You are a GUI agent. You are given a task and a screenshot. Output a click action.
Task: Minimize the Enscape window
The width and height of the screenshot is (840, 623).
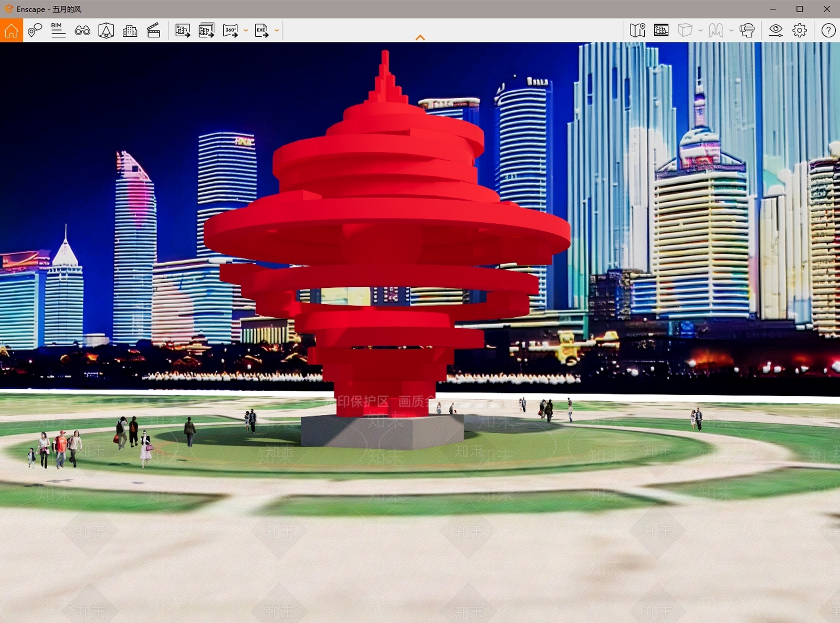click(x=773, y=9)
